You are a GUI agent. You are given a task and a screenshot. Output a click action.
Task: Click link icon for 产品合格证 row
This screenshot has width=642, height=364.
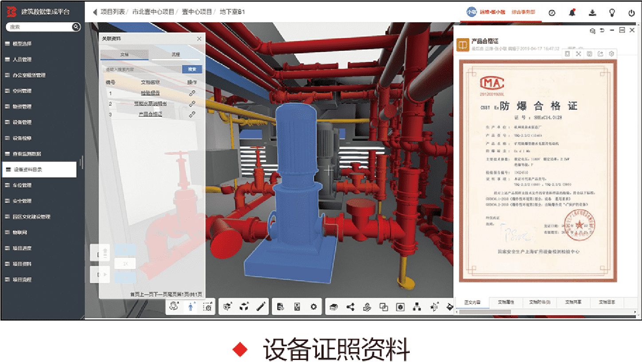(x=192, y=114)
